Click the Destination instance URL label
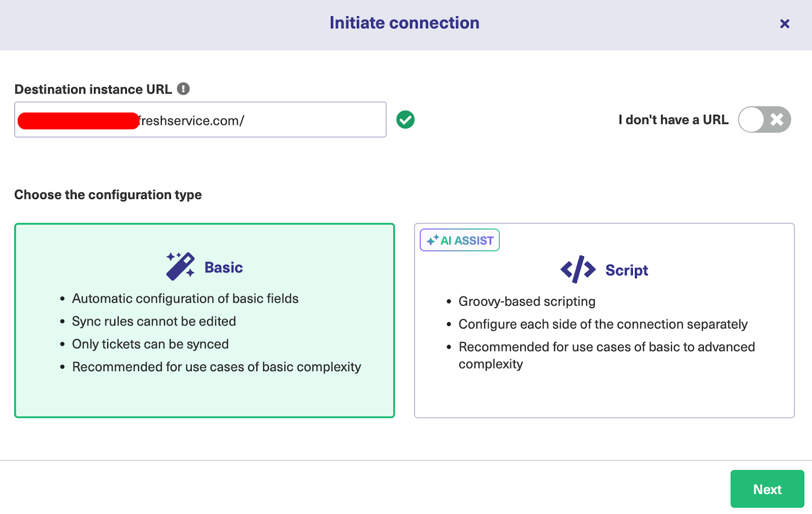The height and width of the screenshot is (514, 812). coord(93,89)
